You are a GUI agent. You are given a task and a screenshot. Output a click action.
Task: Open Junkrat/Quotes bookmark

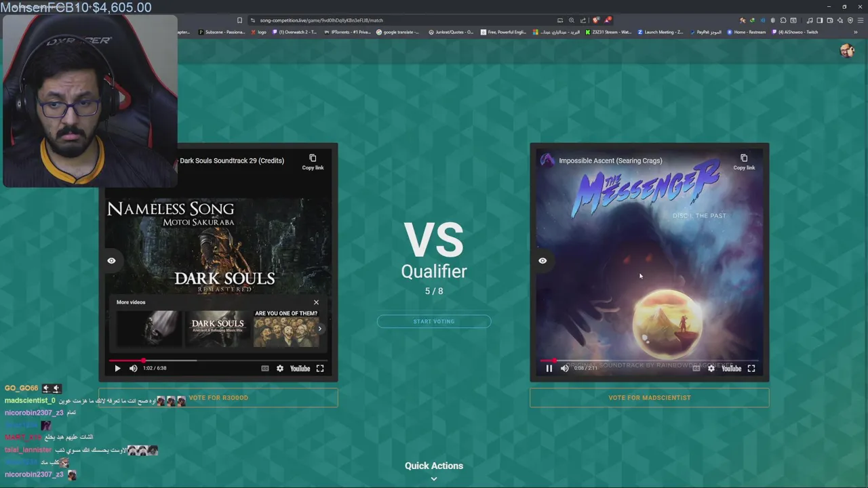click(451, 32)
